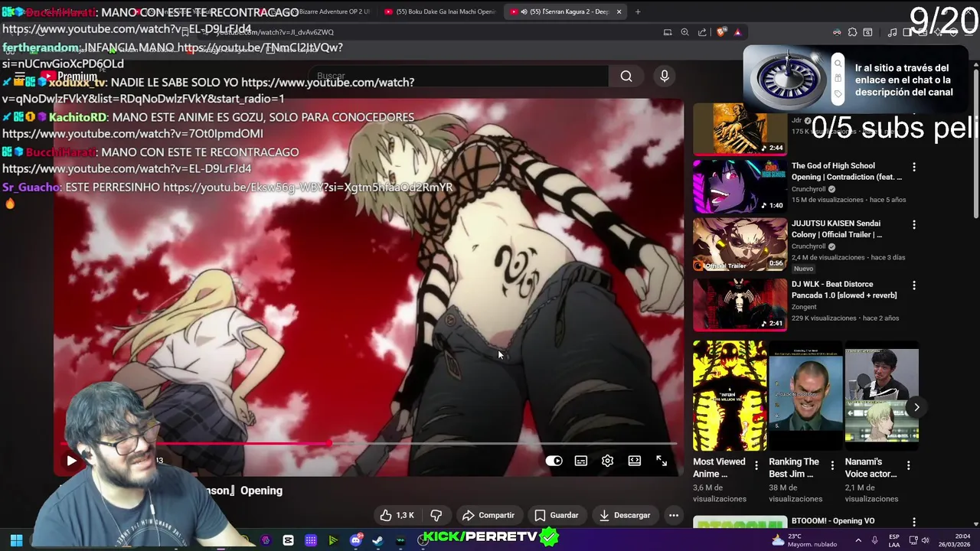This screenshot has height=551, width=980.
Task: Open options for JUJUTSU KAISEN Sendai Colony video
Action: (x=913, y=224)
